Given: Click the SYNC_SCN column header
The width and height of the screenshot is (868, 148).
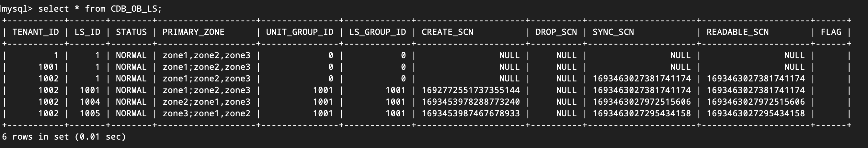Looking at the screenshot, I should (613, 32).
